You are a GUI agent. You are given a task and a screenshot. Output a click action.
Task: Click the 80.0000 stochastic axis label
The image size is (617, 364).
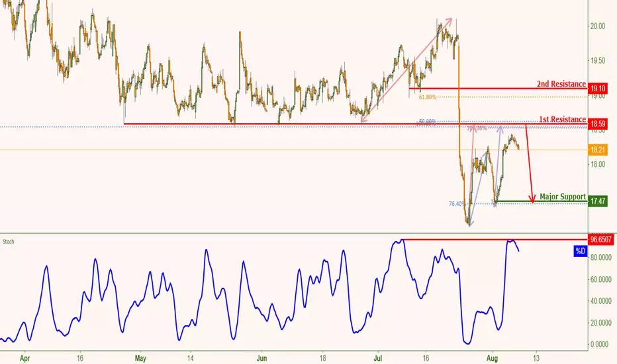600,257
